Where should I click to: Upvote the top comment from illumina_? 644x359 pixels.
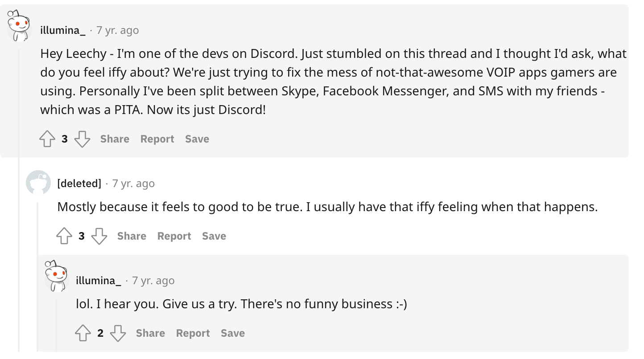(47, 139)
